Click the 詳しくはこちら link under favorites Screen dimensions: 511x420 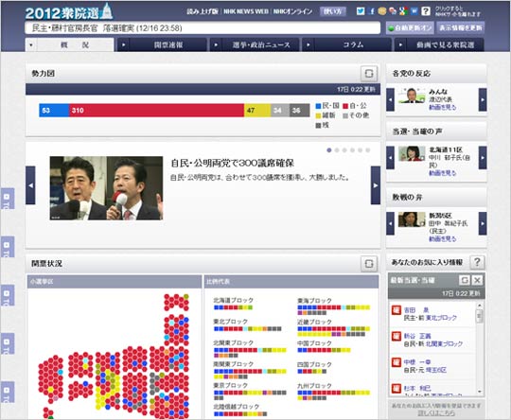coord(436,413)
